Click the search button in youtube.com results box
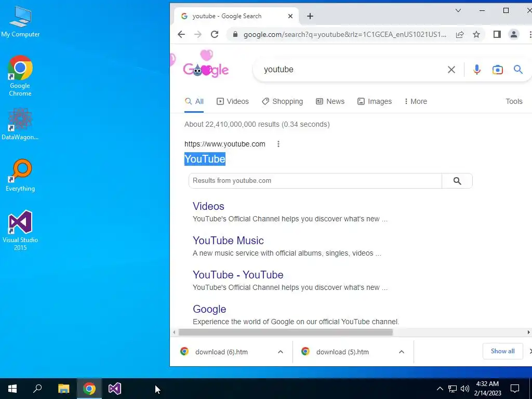The width and height of the screenshot is (532, 399). click(x=457, y=181)
